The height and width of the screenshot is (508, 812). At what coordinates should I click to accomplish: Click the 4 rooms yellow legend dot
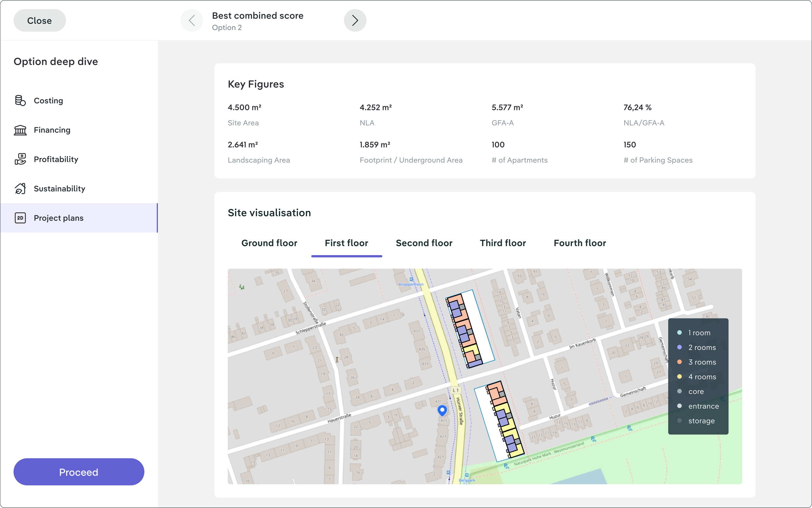pos(679,377)
